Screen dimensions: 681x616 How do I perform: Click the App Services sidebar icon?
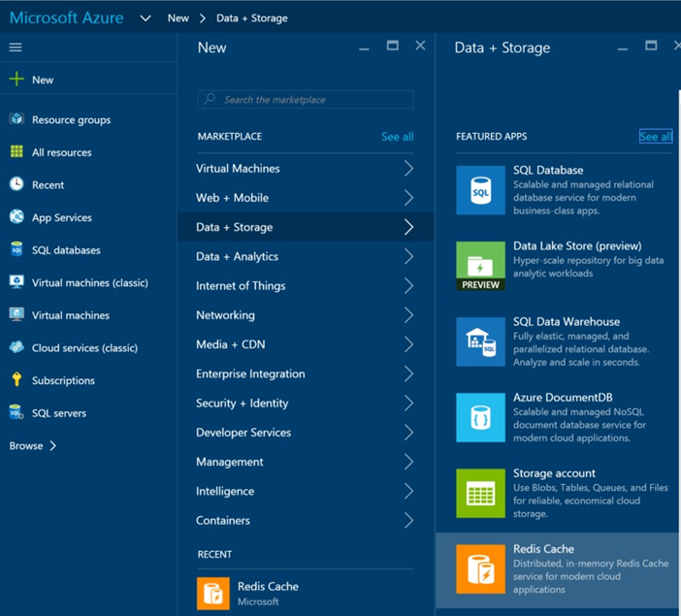[x=16, y=217]
